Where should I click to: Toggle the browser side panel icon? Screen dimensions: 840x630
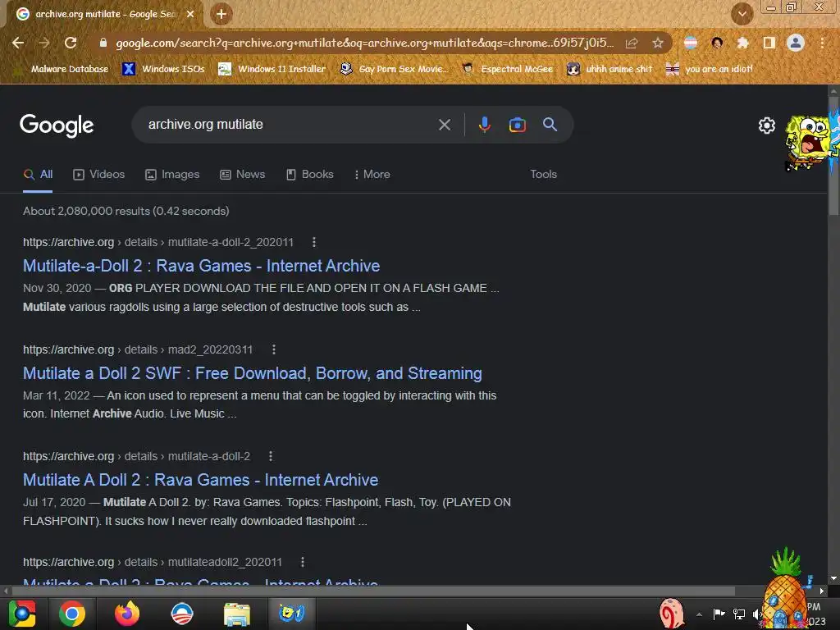coord(769,43)
